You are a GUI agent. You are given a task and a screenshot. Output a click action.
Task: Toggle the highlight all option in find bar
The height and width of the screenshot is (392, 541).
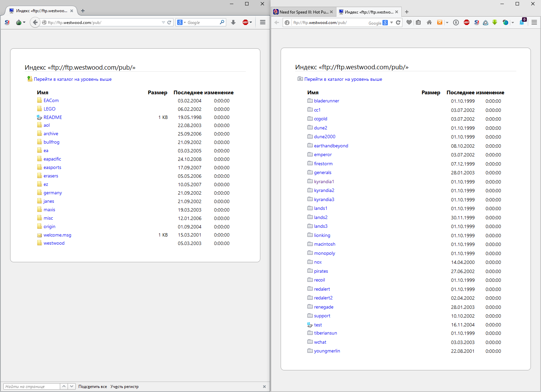(93, 387)
